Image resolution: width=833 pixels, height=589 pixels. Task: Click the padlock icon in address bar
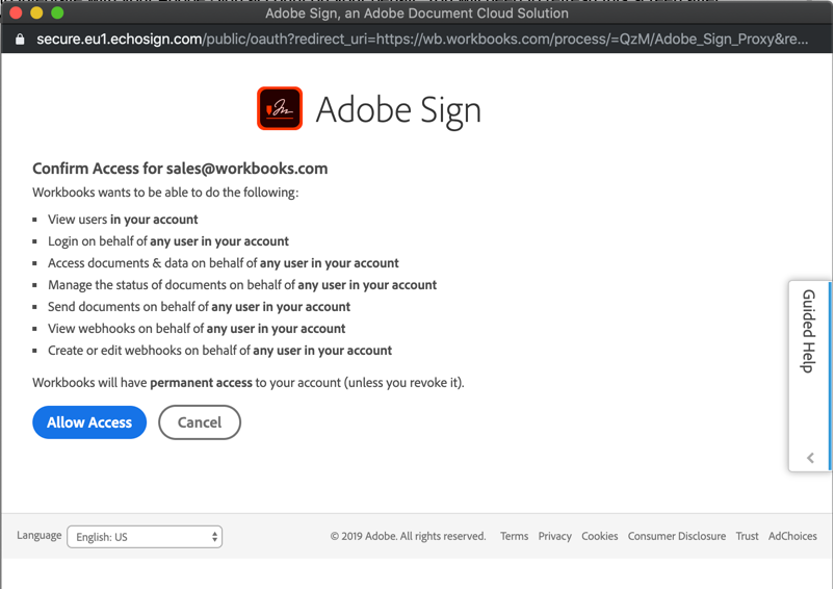pyautogui.click(x=18, y=39)
